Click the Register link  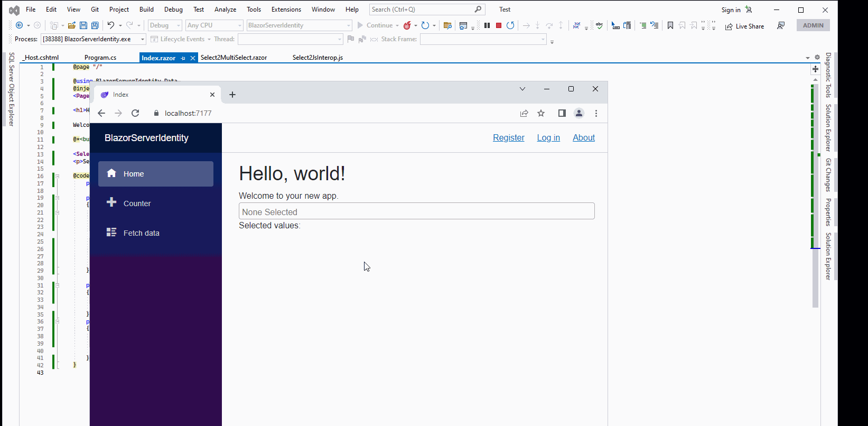(x=509, y=138)
